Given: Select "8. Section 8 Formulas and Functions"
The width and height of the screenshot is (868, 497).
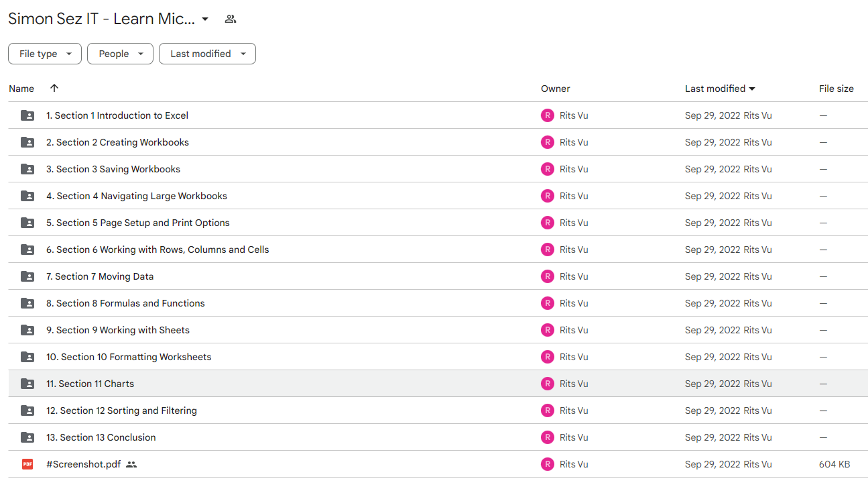Looking at the screenshot, I should [125, 303].
